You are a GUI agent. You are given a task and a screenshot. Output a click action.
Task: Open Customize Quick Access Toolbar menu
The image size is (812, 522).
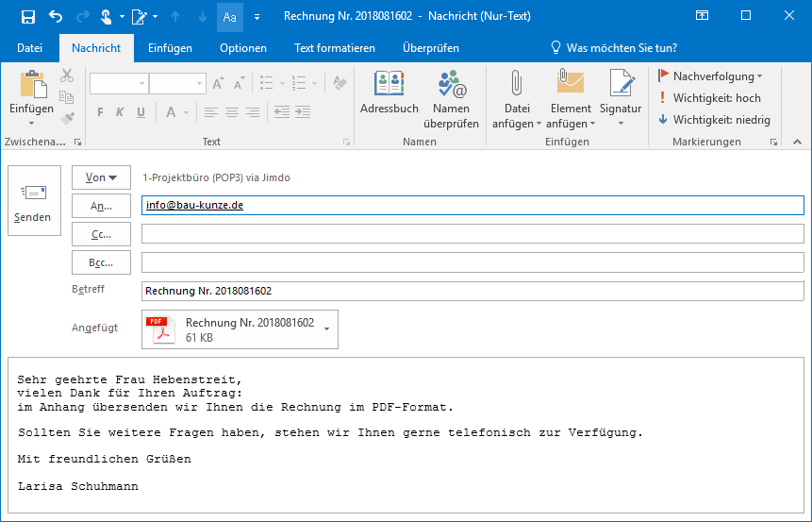[x=257, y=17]
